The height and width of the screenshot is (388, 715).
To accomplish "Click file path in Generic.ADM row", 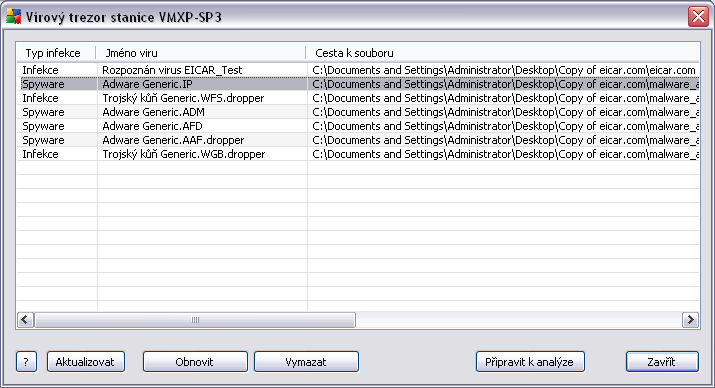I will (506, 112).
